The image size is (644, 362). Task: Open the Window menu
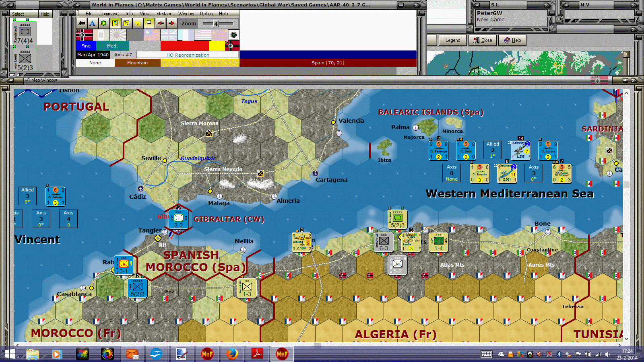pyautogui.click(x=186, y=14)
